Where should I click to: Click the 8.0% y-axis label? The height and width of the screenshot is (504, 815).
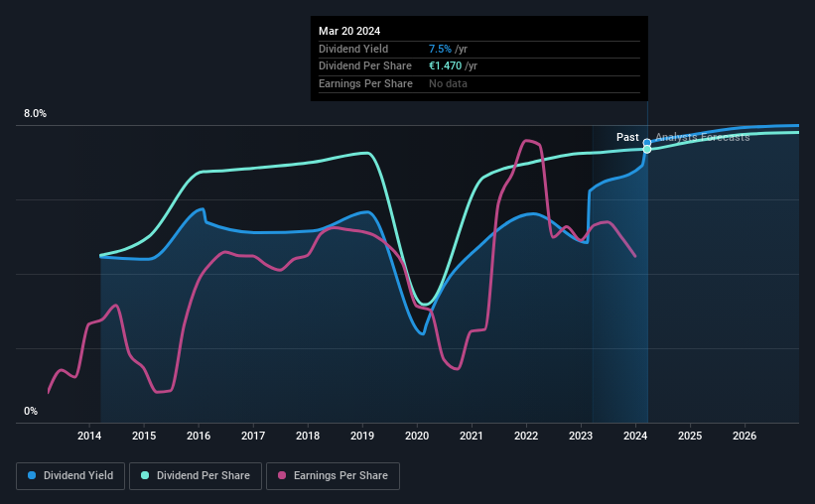pos(36,114)
